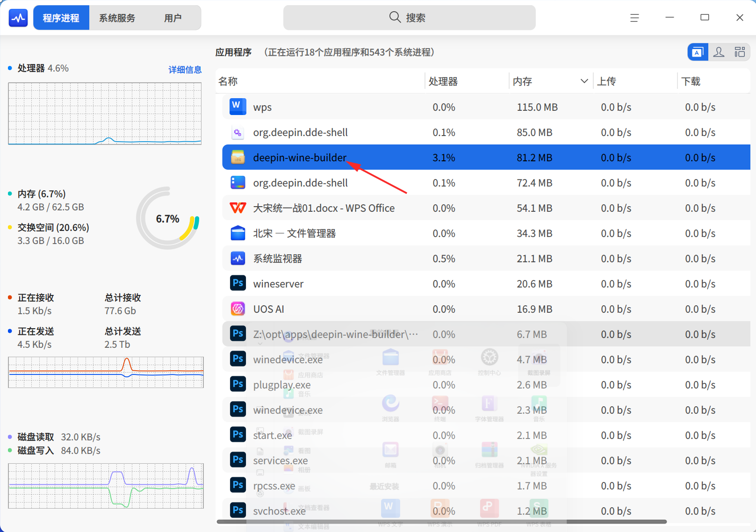
Task: Click the network traffic graph
Action: point(106,372)
